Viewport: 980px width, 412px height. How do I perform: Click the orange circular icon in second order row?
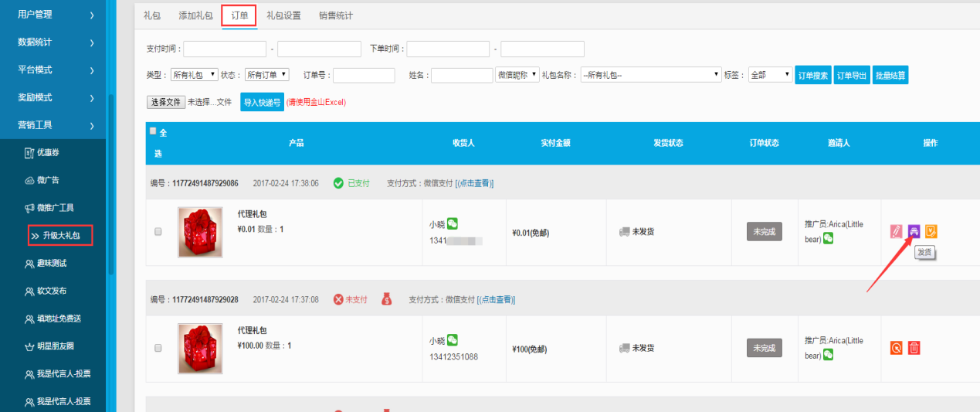point(896,348)
